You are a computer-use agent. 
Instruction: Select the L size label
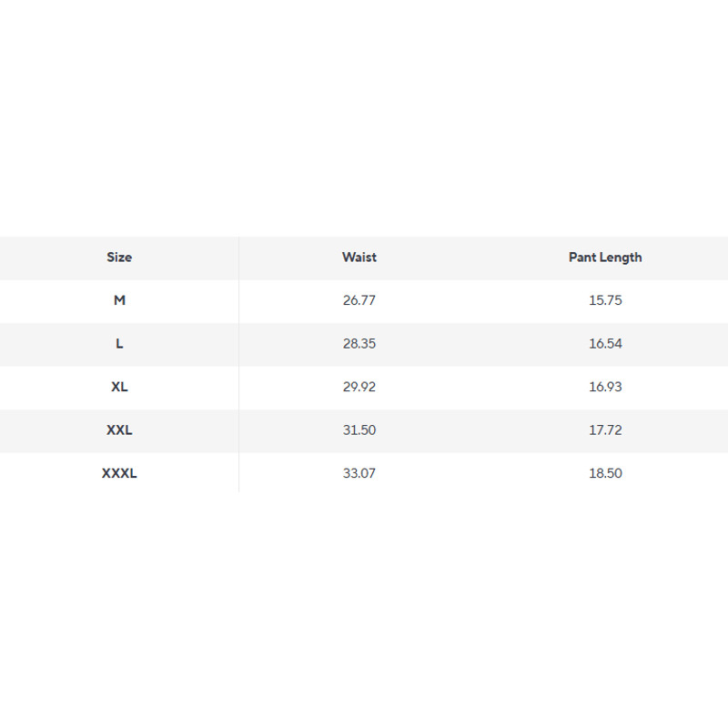click(x=119, y=344)
